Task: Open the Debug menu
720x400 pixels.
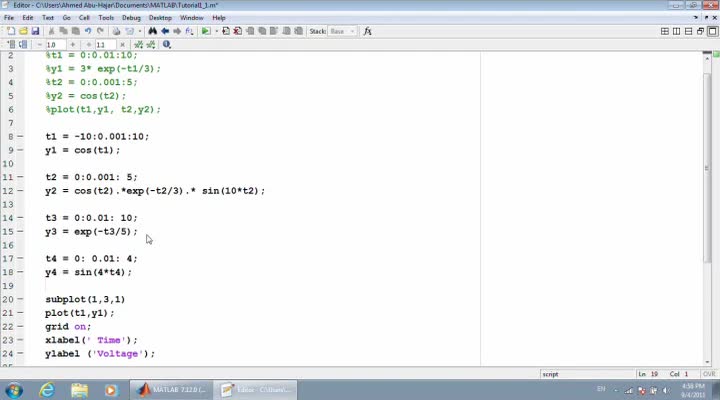Action: [x=131, y=18]
